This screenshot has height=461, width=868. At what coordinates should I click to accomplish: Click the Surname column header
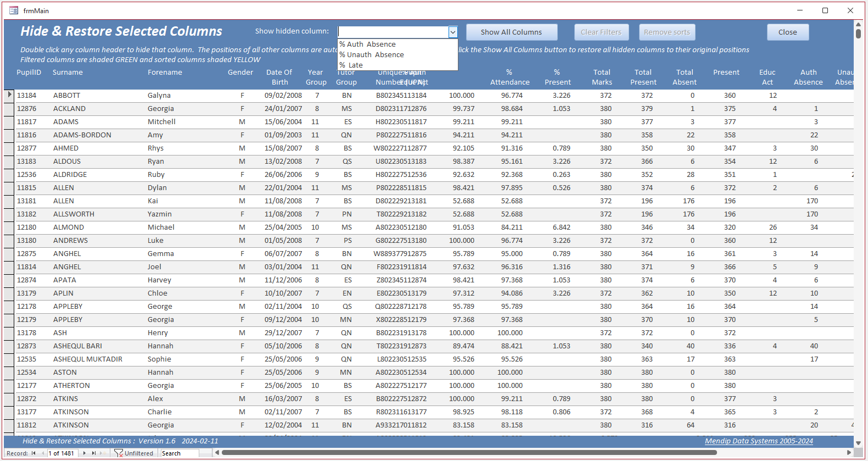pos(68,73)
